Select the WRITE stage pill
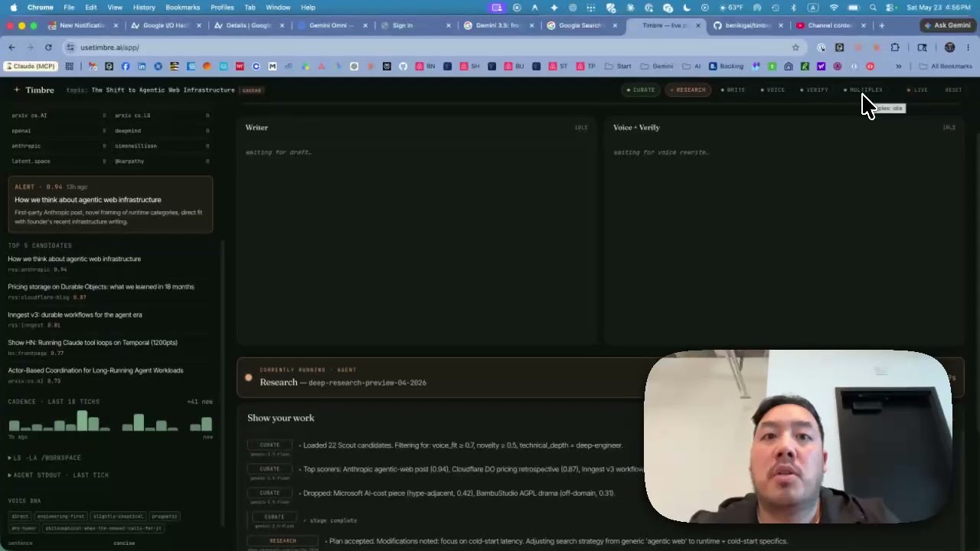The width and height of the screenshot is (980, 551). 733,90
